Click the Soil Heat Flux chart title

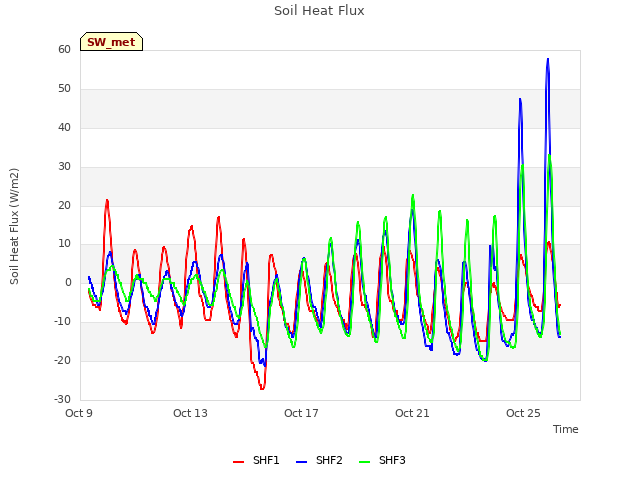coord(319,11)
